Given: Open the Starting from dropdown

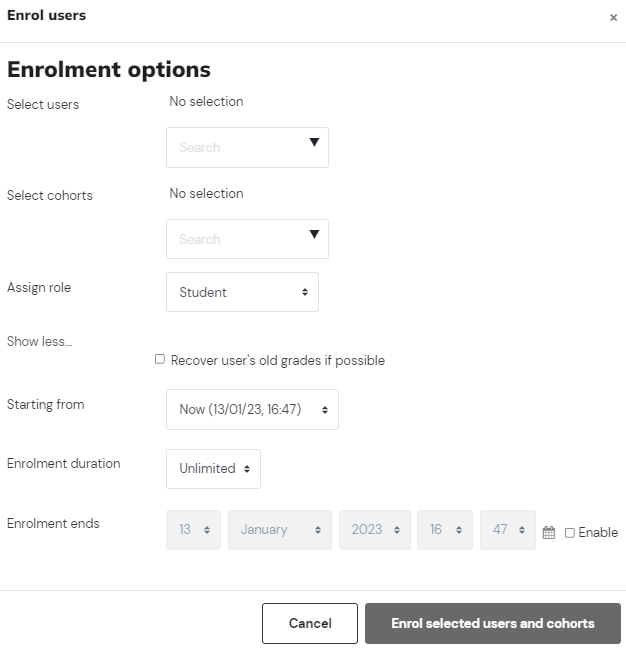Looking at the screenshot, I should (252, 409).
